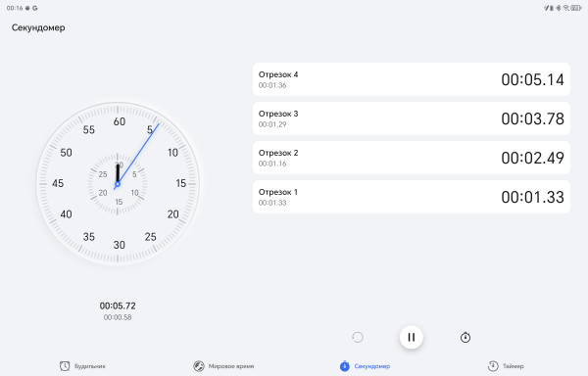The image size is (588, 376).
Task: Click the Секундомер page title
Action: (38, 27)
